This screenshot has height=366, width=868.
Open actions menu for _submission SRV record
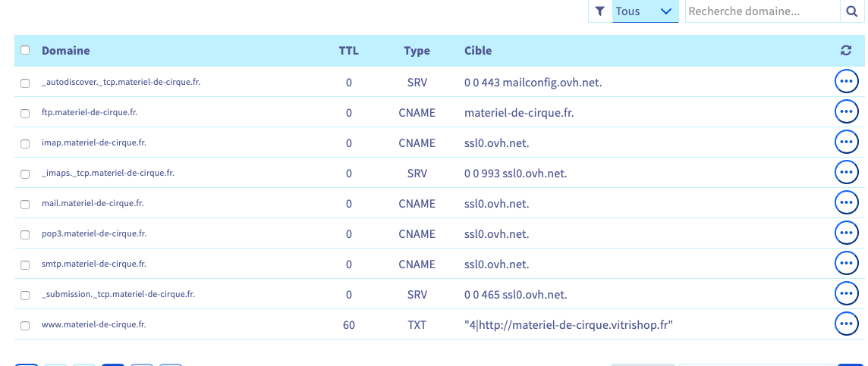[x=846, y=294]
